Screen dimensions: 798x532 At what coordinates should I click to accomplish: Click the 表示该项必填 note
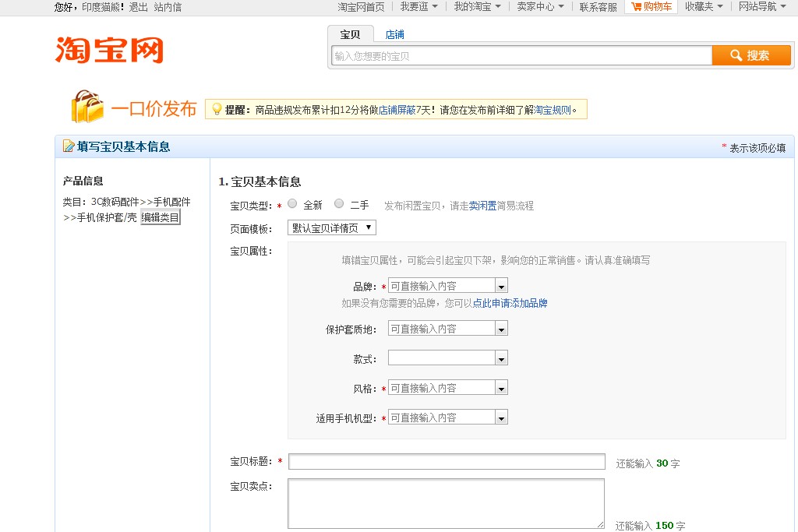[757, 148]
